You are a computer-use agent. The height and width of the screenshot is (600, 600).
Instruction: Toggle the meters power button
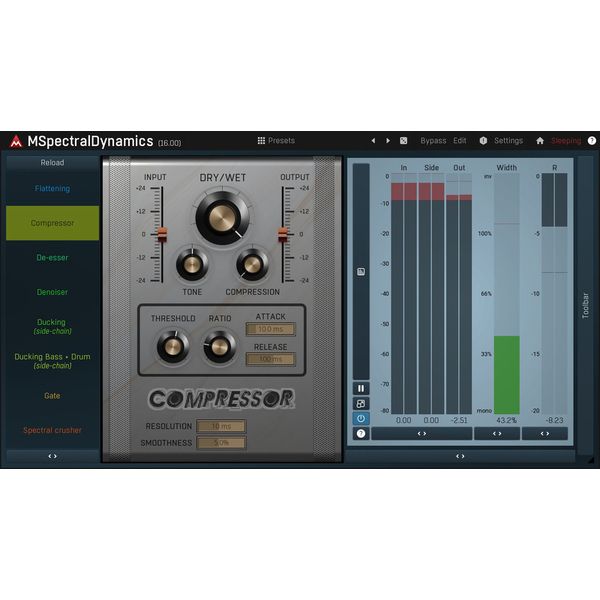(361, 418)
